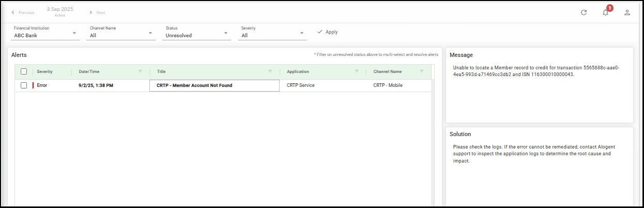Screen dimensions: 644x208
Task: Click the refresh icon in top bar
Action: click(x=584, y=12)
